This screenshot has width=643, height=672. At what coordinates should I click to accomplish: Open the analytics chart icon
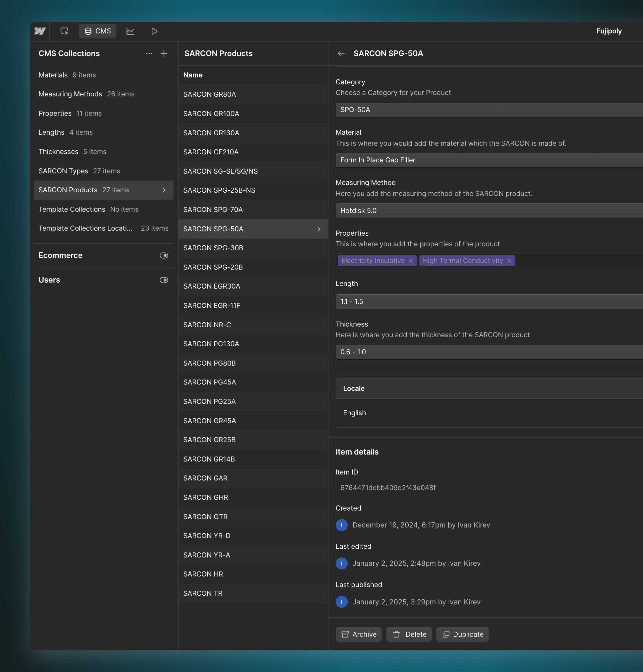tap(130, 31)
